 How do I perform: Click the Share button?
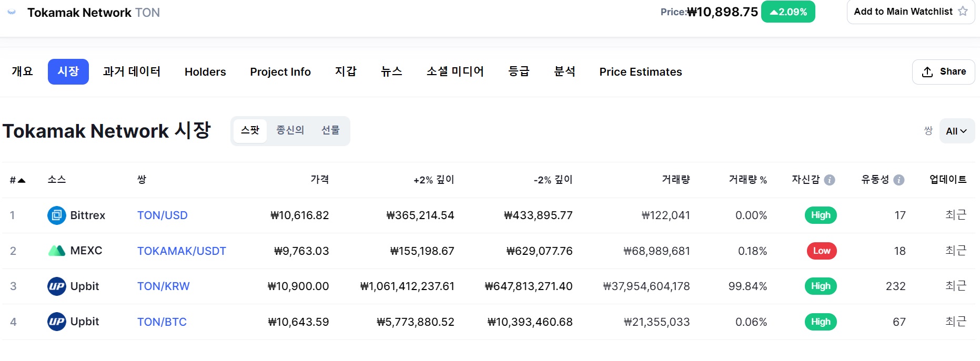[943, 72]
